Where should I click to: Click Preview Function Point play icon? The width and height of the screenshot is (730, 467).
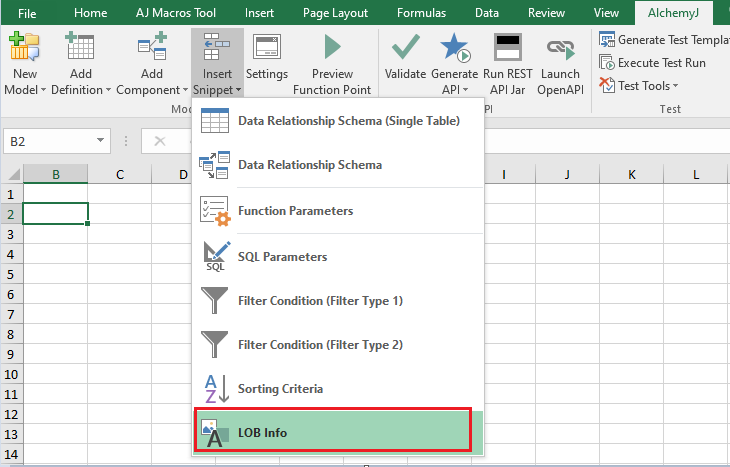coord(332,47)
